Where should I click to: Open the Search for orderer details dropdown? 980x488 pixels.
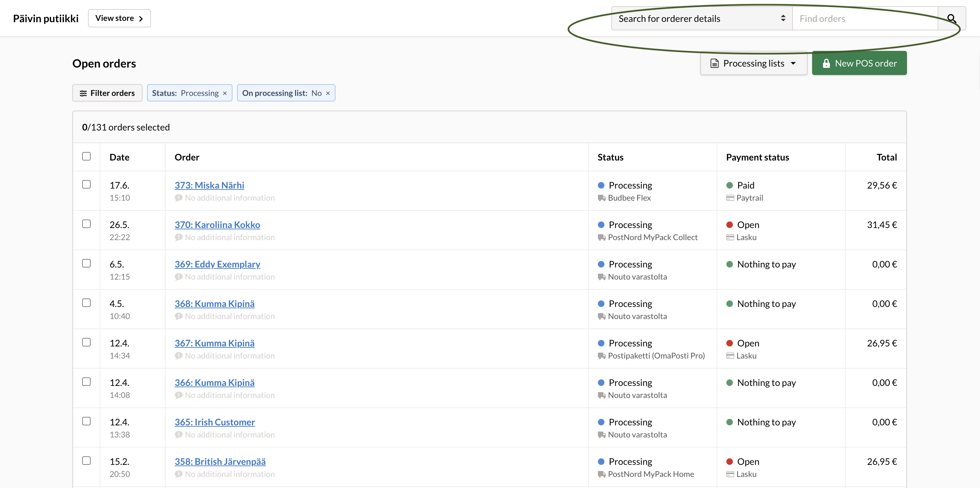(x=702, y=18)
